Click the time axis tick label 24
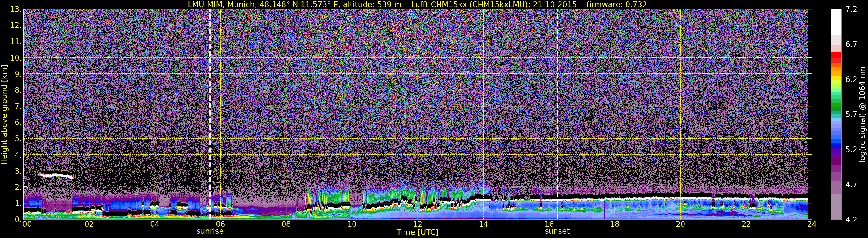The image size is (868, 238). pyautogui.click(x=812, y=224)
